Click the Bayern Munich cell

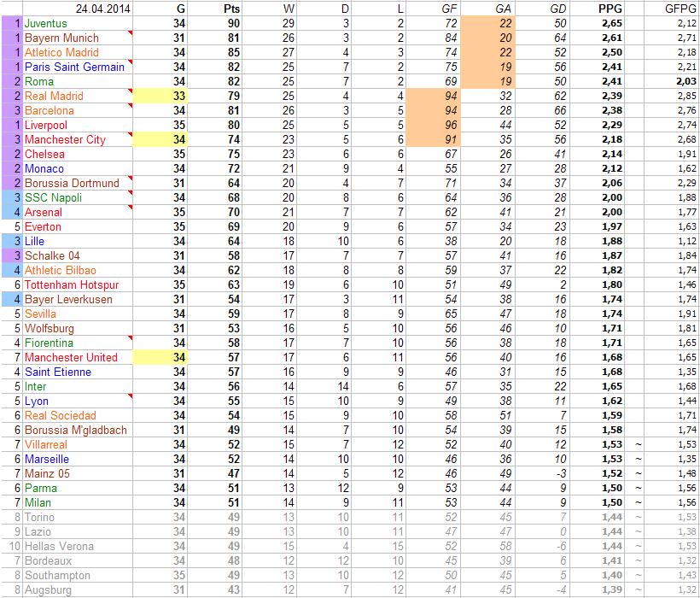coord(78,38)
